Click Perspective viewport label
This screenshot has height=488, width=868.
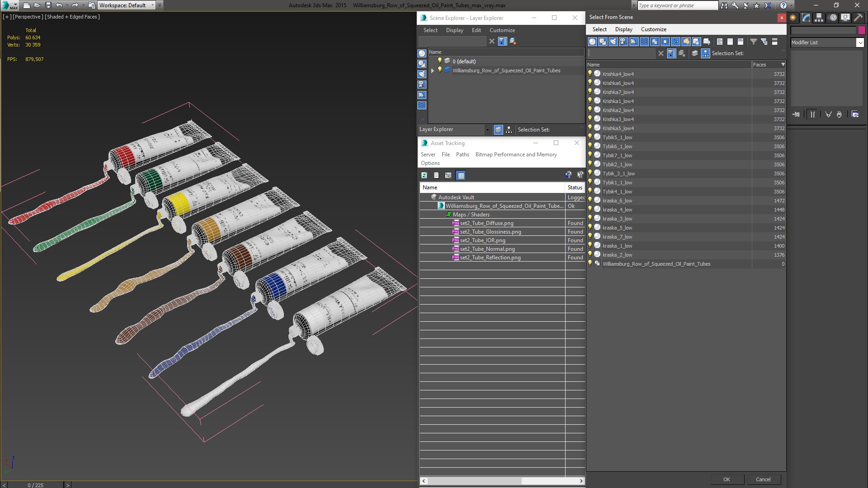click(28, 17)
